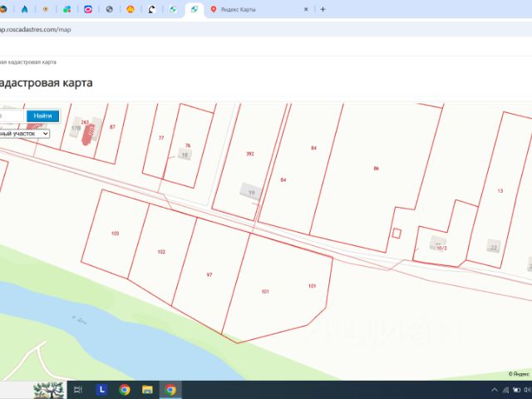Click the Найти search button

(42, 116)
